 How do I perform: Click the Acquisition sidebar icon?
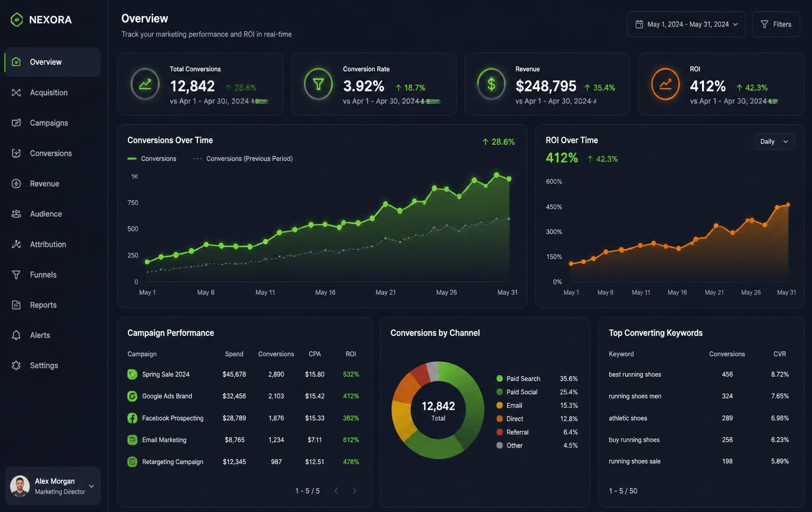click(16, 92)
